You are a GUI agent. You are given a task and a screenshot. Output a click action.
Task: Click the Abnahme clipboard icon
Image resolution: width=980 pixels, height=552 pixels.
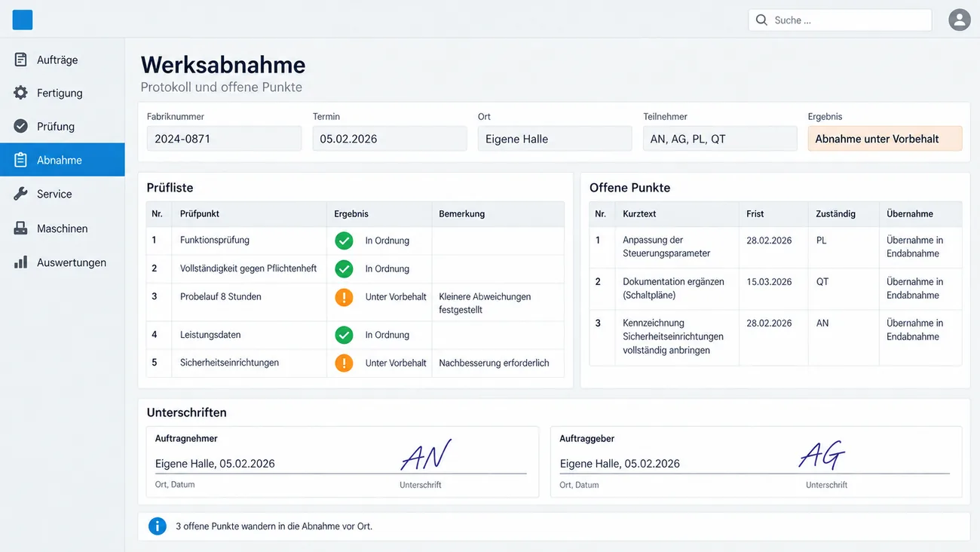tap(21, 160)
